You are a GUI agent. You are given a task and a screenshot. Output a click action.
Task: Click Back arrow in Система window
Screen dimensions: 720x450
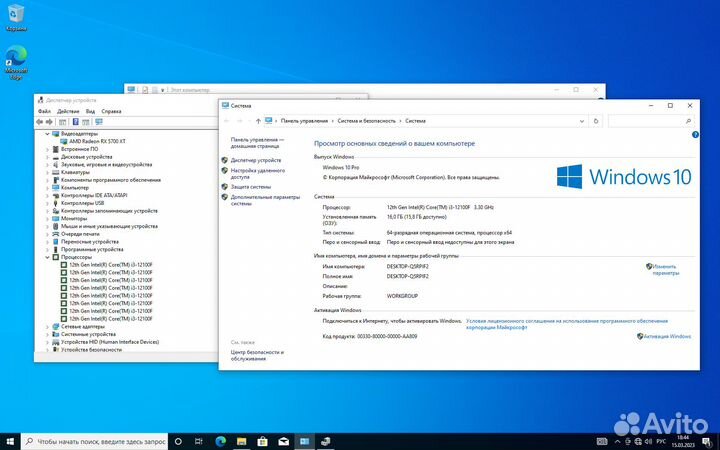(226, 121)
